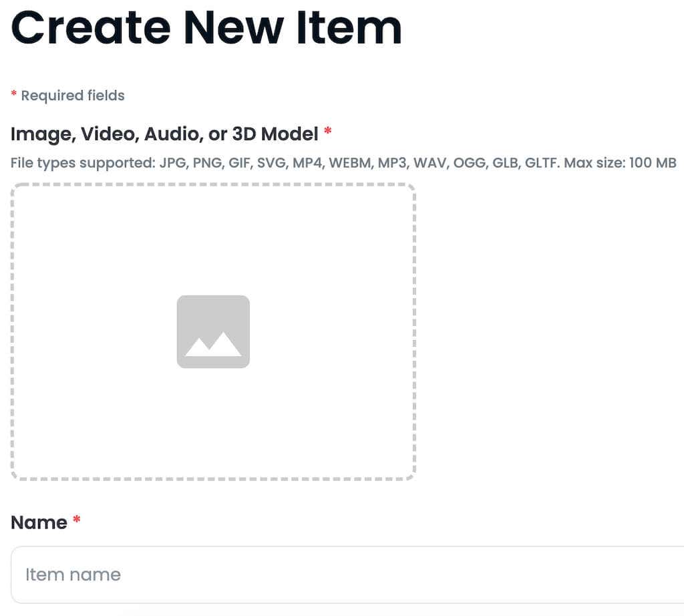Viewport: 684px width, 616px height.
Task: Click the asterisk after 3D Model label
Action: (x=327, y=133)
